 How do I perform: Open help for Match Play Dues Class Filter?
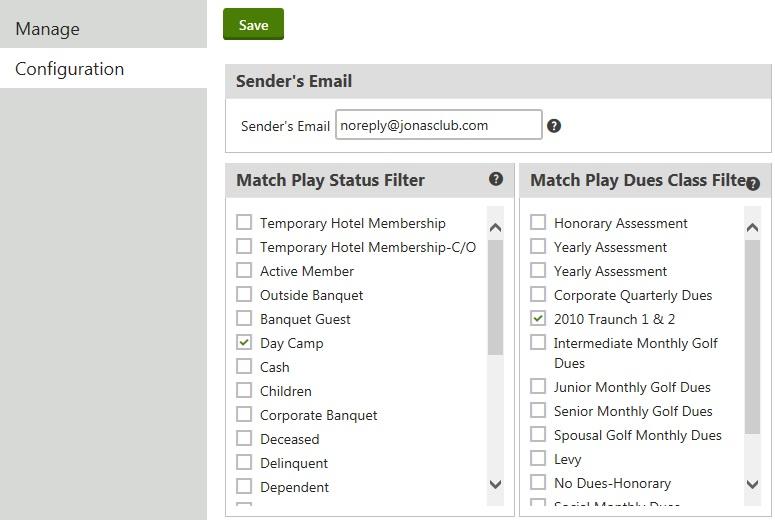pos(753,184)
